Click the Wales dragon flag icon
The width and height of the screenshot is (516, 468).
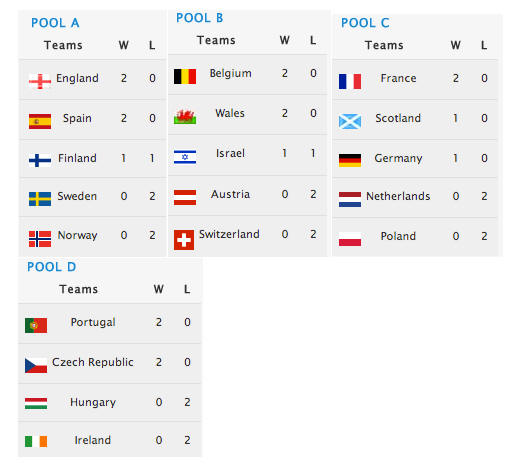point(185,117)
